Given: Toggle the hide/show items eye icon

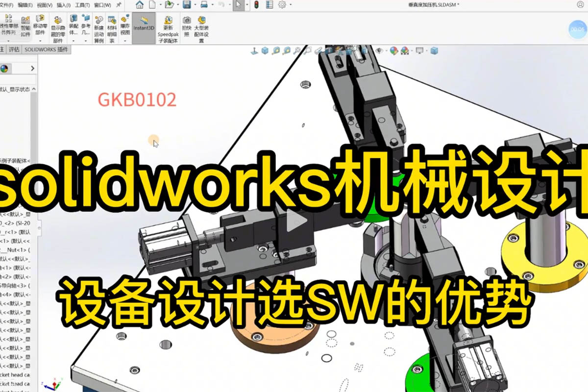Looking at the screenshot, I should pos(380,50).
